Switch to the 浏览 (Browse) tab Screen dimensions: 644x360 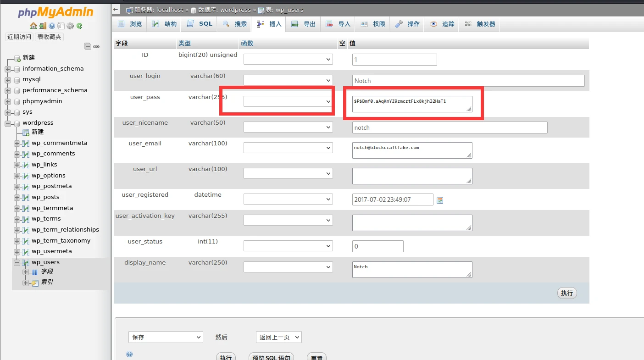(130, 24)
